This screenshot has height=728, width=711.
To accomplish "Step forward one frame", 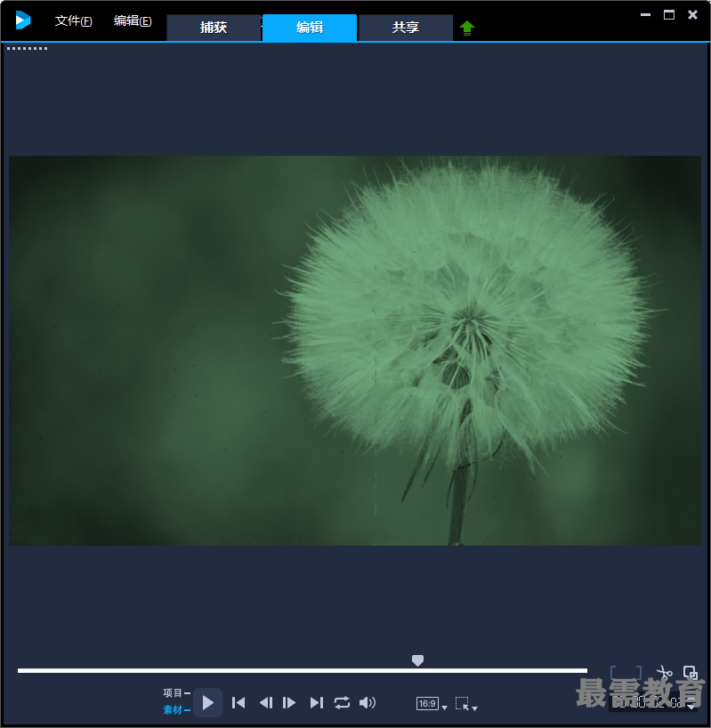I will tap(289, 702).
